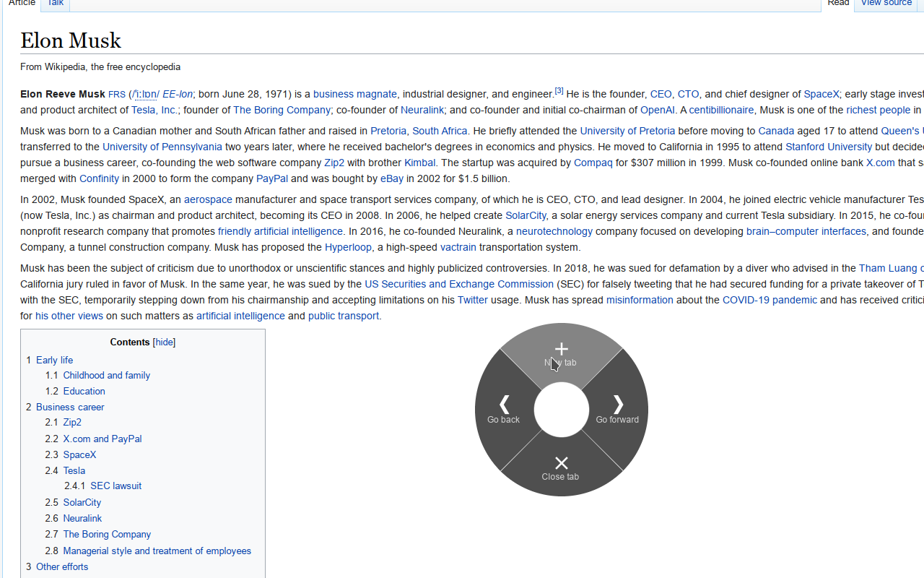Open the View source tab
The height and width of the screenshot is (578, 924).
point(886,4)
